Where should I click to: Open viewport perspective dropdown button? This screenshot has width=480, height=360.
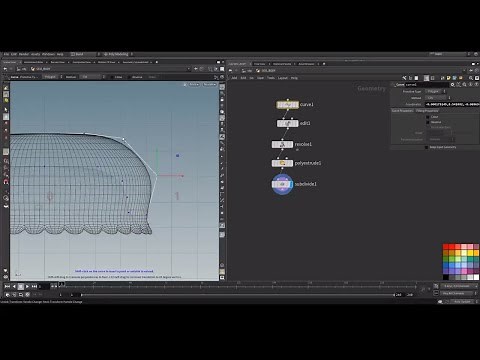click(194, 85)
